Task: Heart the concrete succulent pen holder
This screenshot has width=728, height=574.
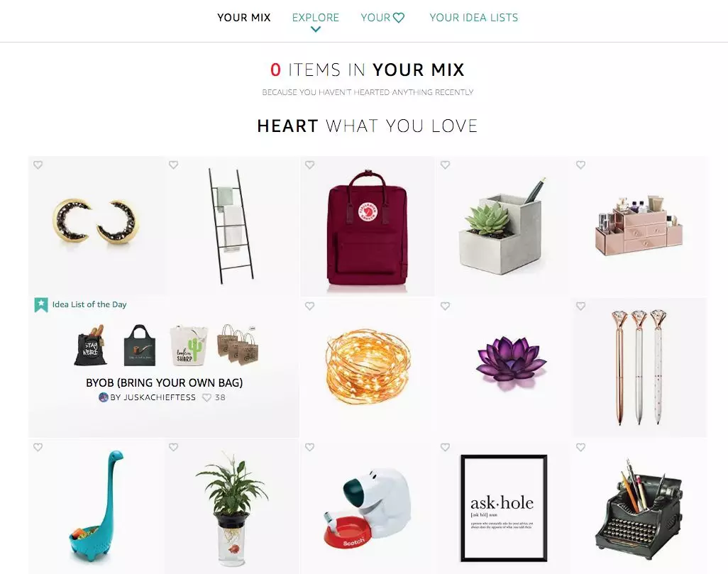Action: click(446, 165)
